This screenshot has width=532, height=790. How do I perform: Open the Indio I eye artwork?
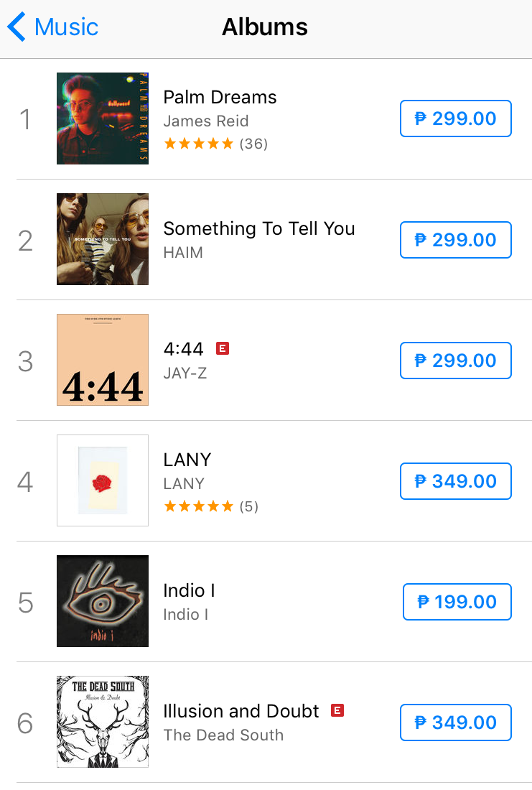[x=103, y=601]
